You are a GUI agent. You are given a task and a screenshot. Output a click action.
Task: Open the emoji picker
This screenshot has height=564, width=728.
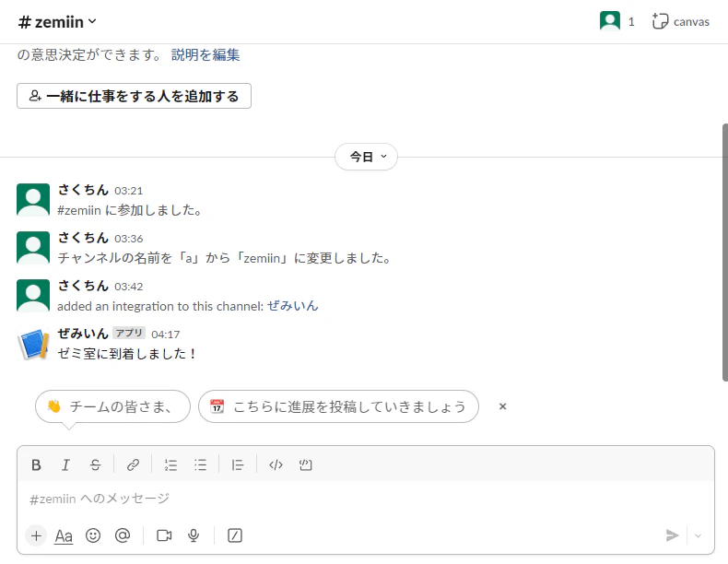coord(93,535)
